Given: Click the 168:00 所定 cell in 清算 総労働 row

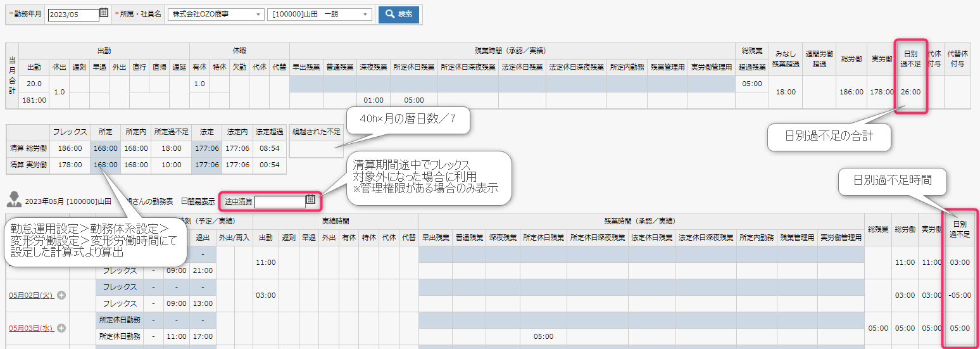Looking at the screenshot, I should [x=105, y=148].
